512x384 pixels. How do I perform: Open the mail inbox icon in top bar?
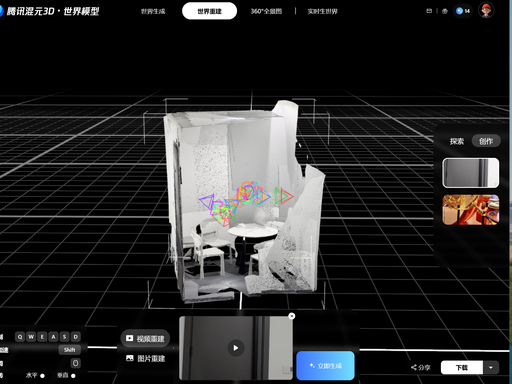429,11
